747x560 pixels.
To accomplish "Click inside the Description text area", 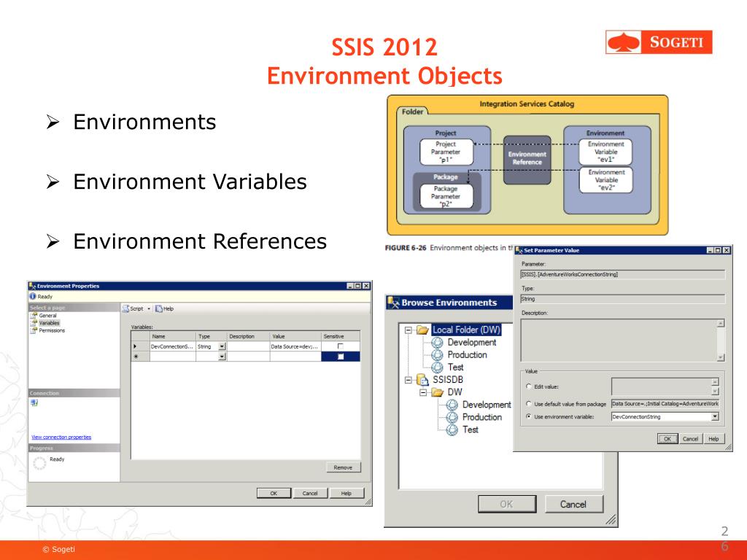I will click(x=619, y=341).
